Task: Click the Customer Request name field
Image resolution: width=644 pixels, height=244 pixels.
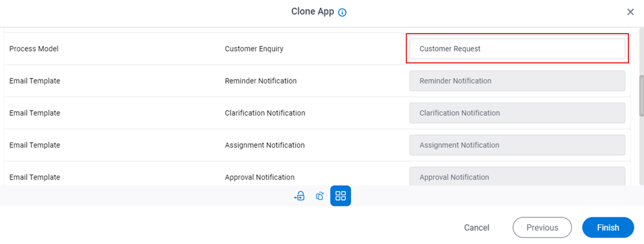Action: click(x=517, y=49)
